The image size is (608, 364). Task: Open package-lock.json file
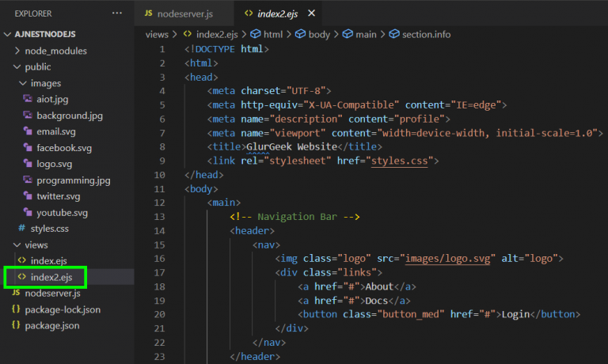(x=63, y=309)
